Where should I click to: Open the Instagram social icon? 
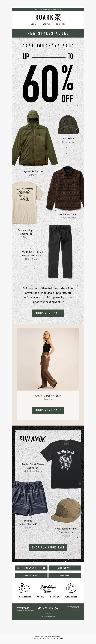point(51,608)
